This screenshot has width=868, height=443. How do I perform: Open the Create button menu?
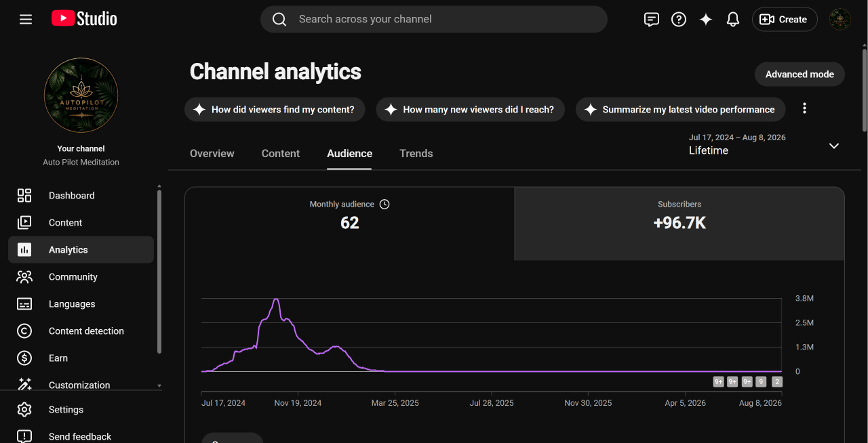[785, 20]
